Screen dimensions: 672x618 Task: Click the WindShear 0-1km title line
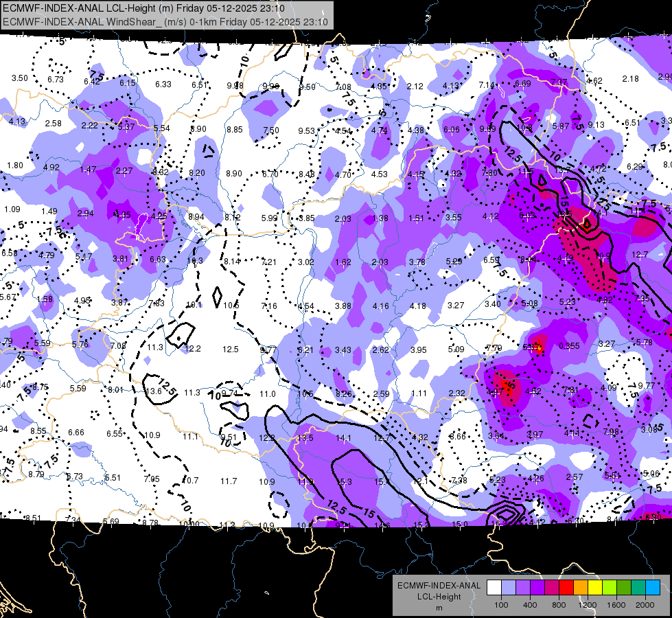(165, 22)
